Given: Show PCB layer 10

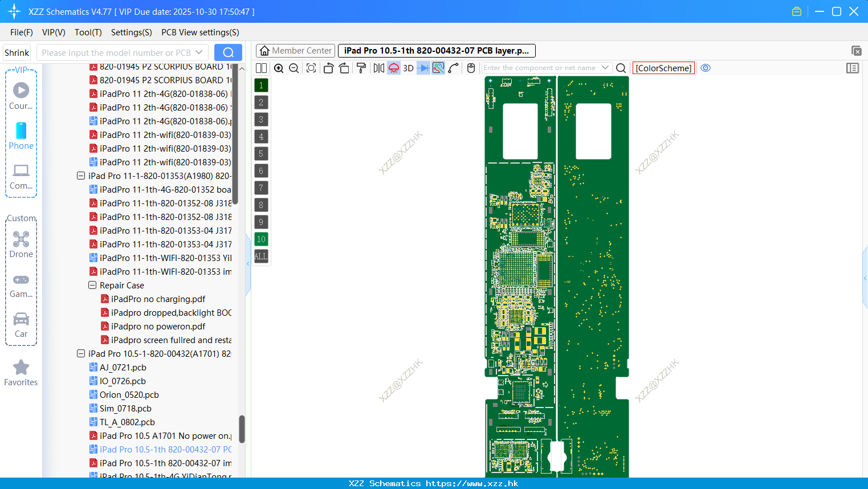Looking at the screenshot, I should (x=261, y=239).
